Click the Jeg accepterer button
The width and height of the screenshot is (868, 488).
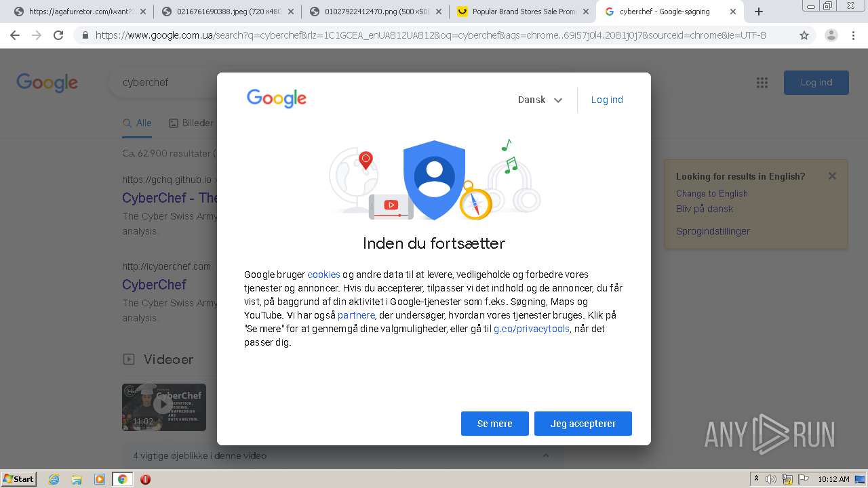[583, 424]
